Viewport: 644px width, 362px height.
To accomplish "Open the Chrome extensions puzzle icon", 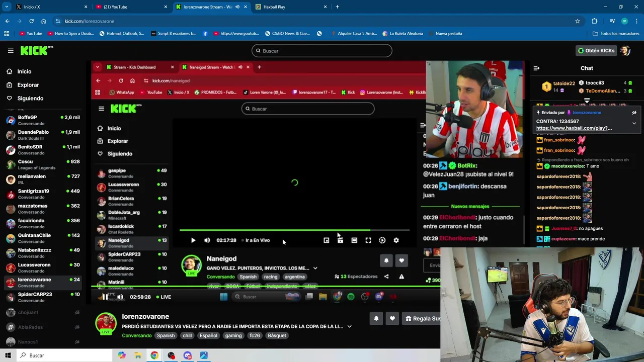I will tap(594, 21).
